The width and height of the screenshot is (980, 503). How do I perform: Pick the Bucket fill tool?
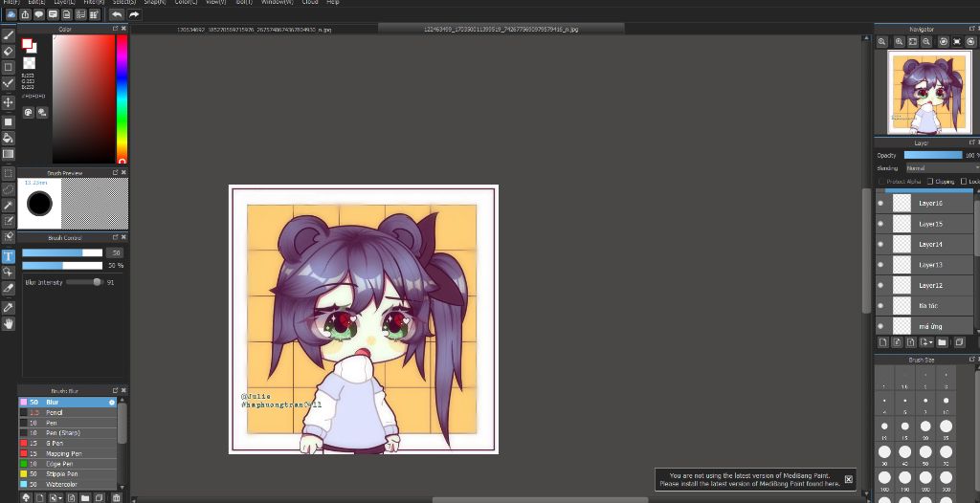[9, 138]
